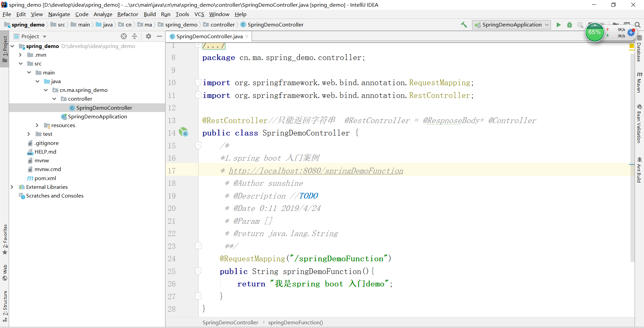This screenshot has width=644, height=328.
Task: Toggle the 2: Favorites side tab
Action: 5,239
